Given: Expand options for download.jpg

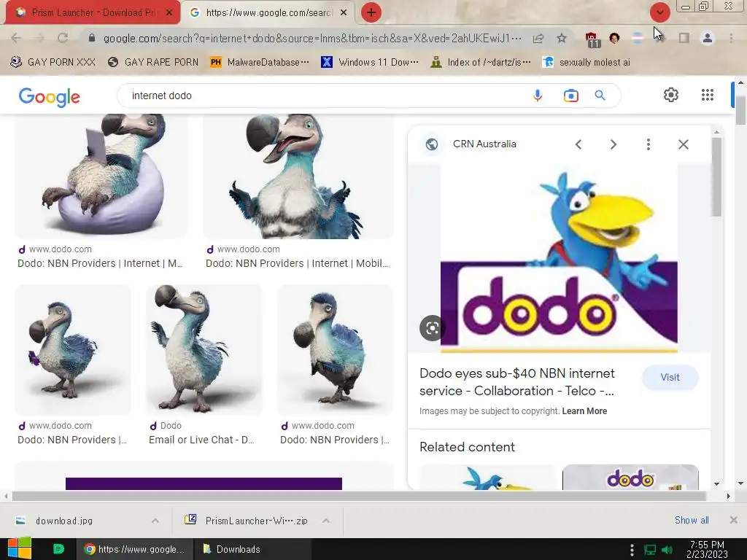Looking at the screenshot, I should click(x=155, y=521).
